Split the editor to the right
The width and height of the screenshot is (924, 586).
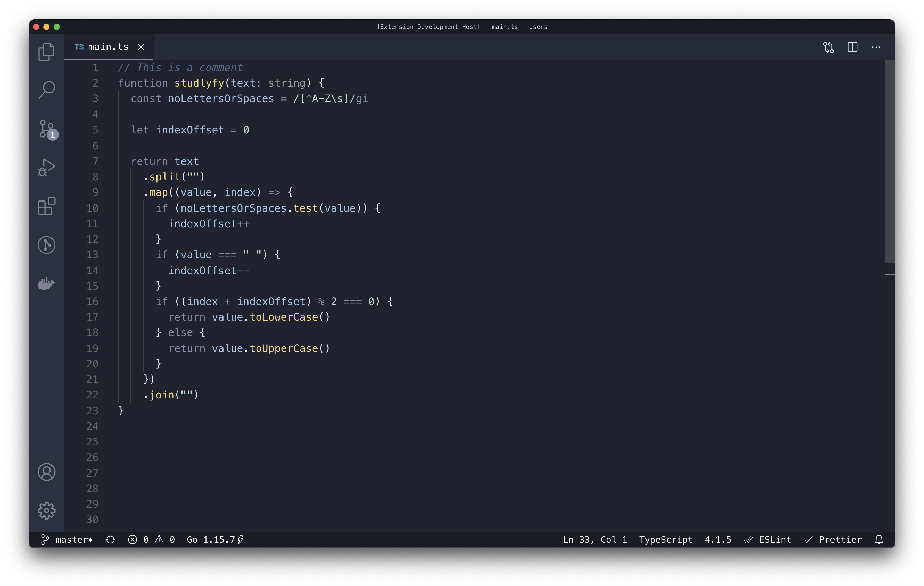coord(852,47)
